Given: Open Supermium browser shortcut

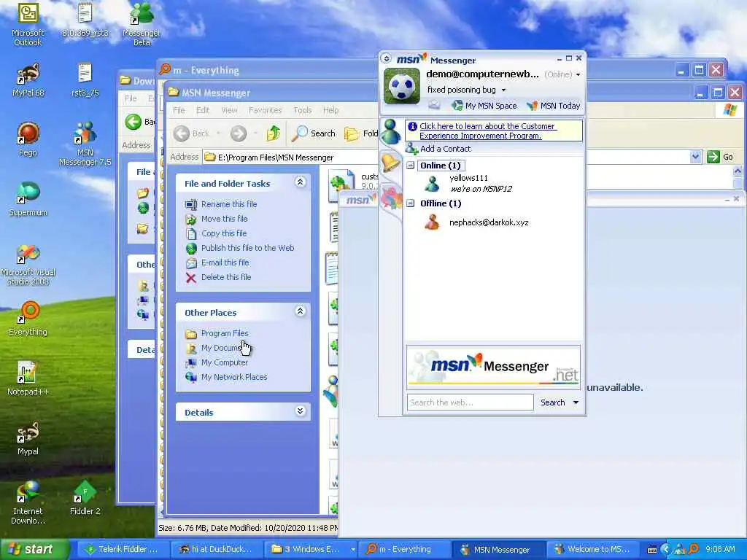Looking at the screenshot, I should pos(28,199).
